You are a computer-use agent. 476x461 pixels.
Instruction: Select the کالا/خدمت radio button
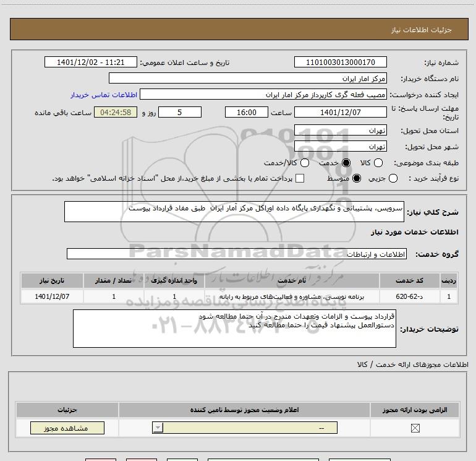pyautogui.click(x=305, y=163)
